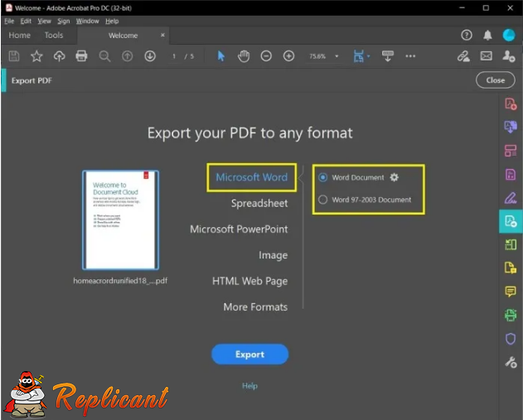The image size is (523, 420).
Task: Open Organize Pages pink sidebar icon
Action: pyautogui.click(x=511, y=151)
